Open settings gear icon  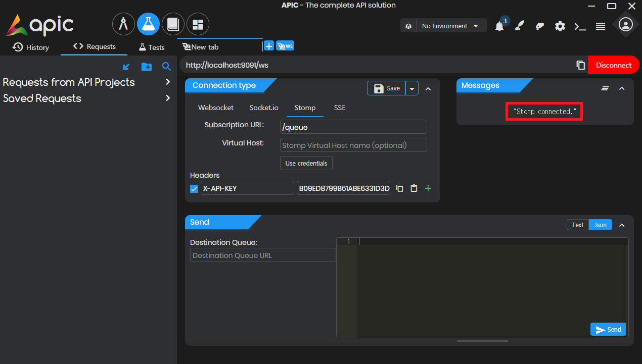pyautogui.click(x=560, y=26)
